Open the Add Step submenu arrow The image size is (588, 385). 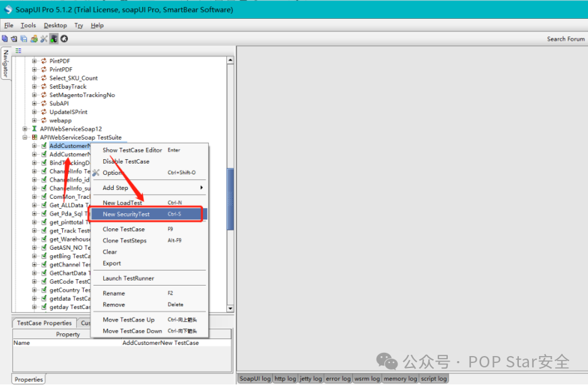201,187
